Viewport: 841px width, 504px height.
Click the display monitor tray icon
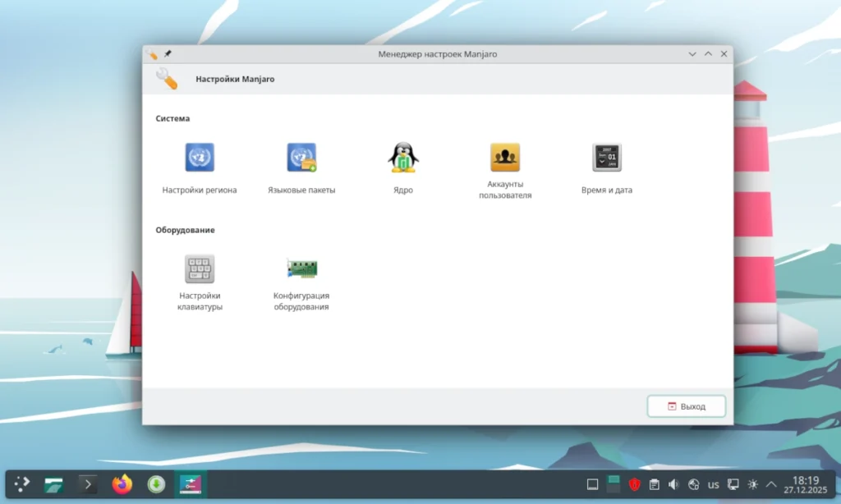(x=733, y=484)
